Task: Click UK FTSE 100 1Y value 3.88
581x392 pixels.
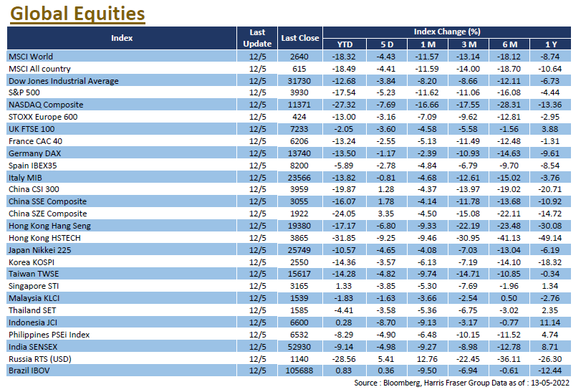Action: [x=550, y=129]
